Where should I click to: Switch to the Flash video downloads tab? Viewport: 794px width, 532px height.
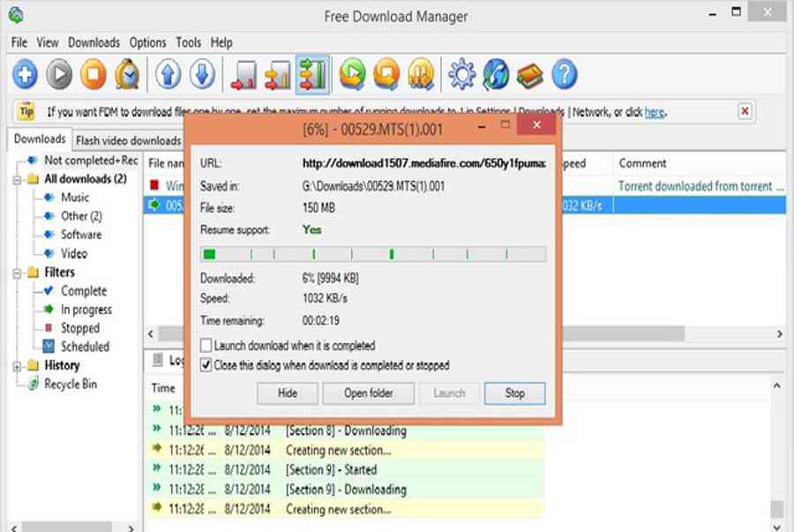pos(128,140)
